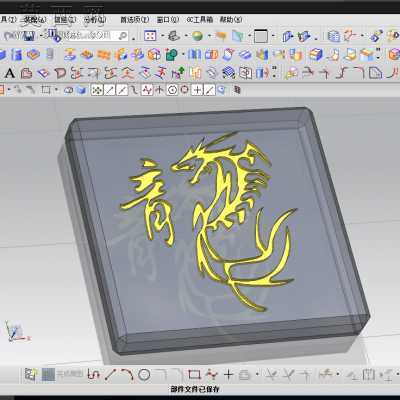Open dropdown arrow beside green sphere icon
This screenshot has width=400, height=400.
[209, 36]
